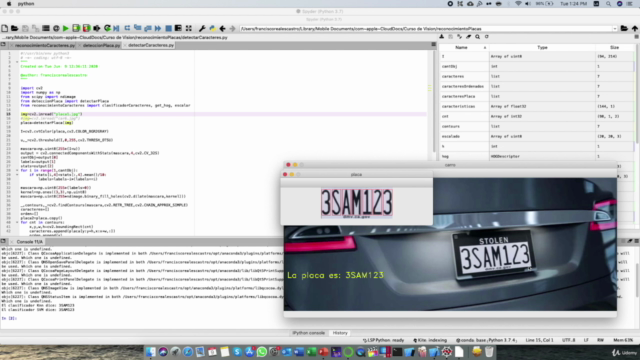Close the detectarCaracteres.py tab
The height and width of the screenshot is (360, 640).
[125, 45]
